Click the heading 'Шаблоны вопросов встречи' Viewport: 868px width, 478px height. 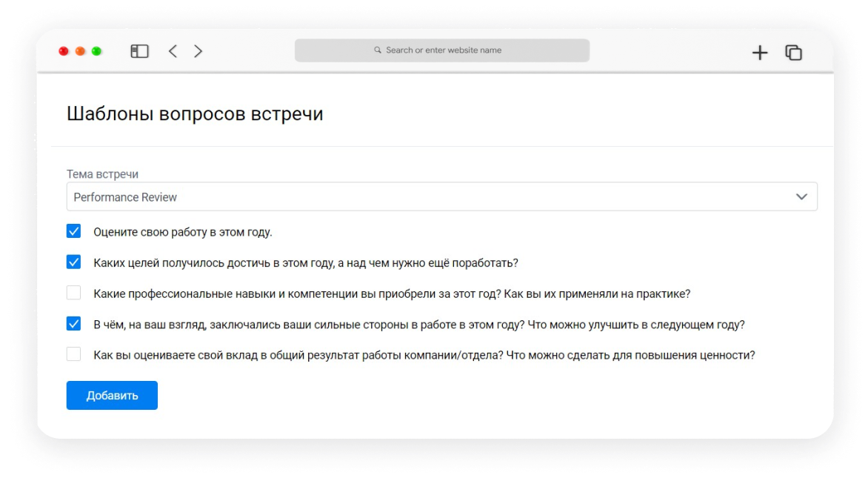click(x=195, y=113)
